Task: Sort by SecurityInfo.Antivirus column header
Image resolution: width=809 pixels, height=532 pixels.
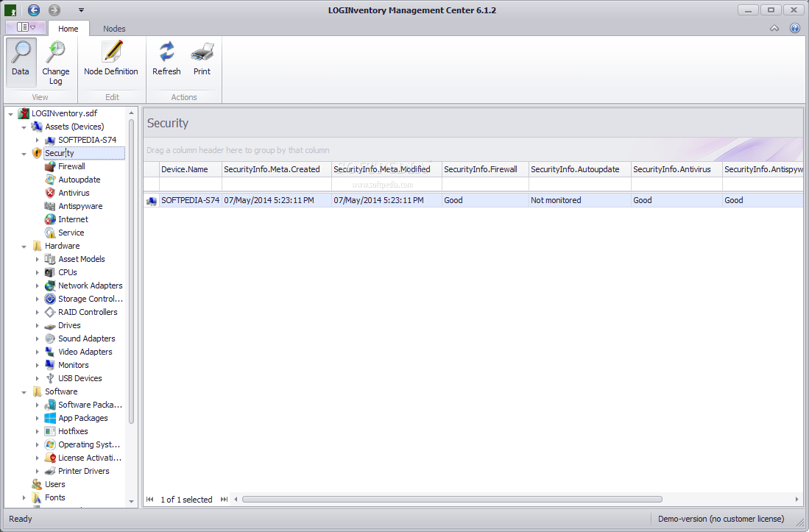Action: point(676,169)
